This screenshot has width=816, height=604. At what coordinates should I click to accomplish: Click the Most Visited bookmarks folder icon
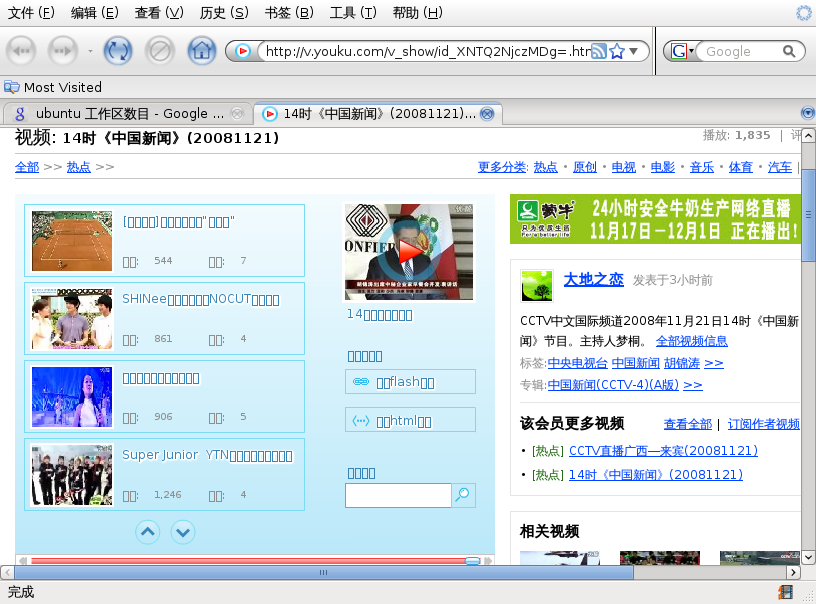point(11,87)
